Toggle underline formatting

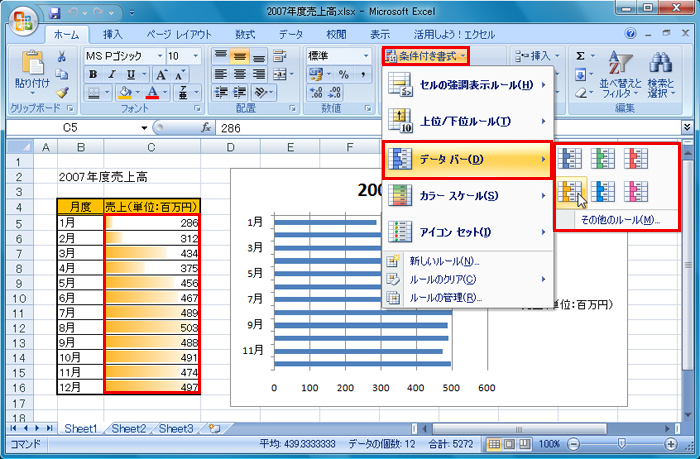[130, 75]
